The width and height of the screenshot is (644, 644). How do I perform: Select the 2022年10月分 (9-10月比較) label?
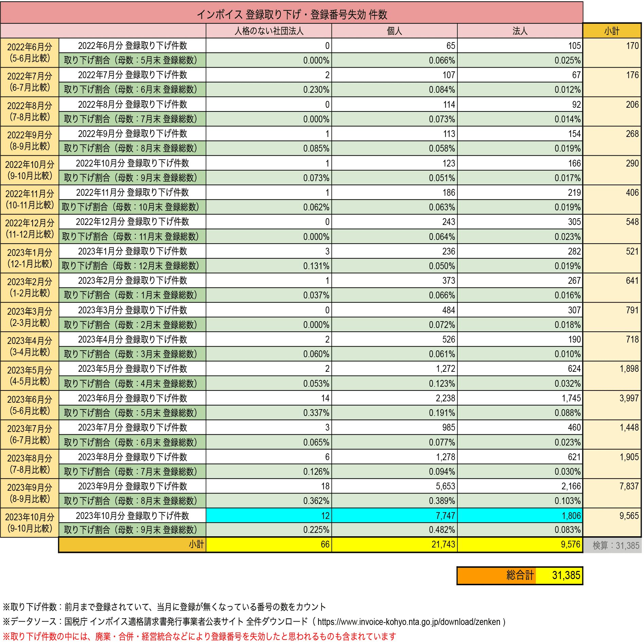(30, 170)
